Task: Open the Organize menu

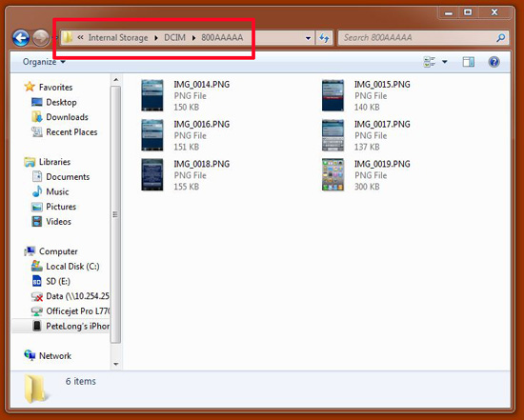Action: (44, 62)
